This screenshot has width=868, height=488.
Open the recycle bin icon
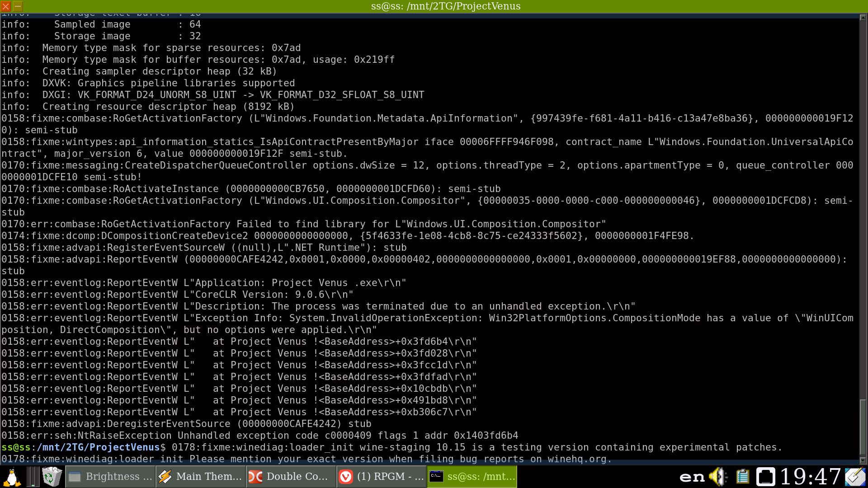(52, 477)
